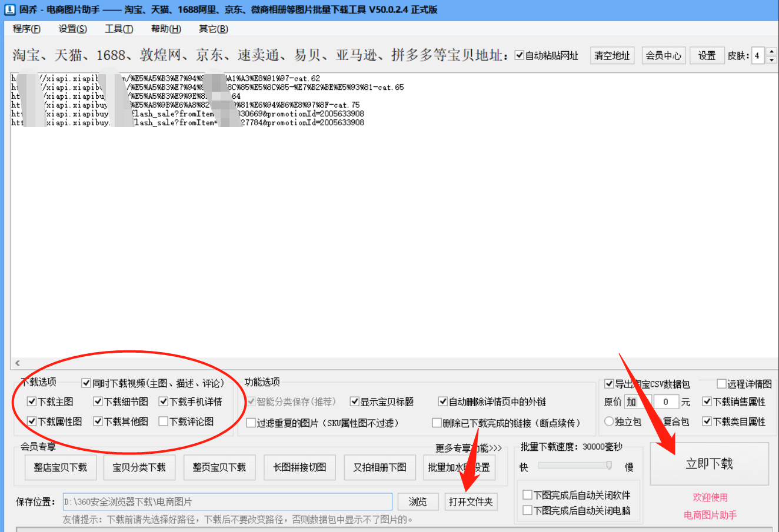Open the 工具(T) menu
The image size is (779, 532).
coord(118,29)
